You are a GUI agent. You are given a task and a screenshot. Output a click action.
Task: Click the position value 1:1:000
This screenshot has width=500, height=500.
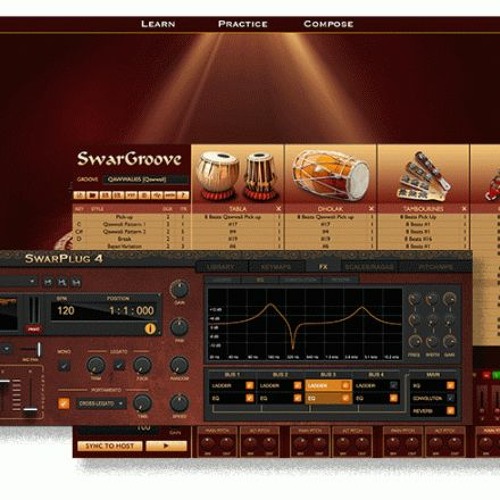point(132,311)
